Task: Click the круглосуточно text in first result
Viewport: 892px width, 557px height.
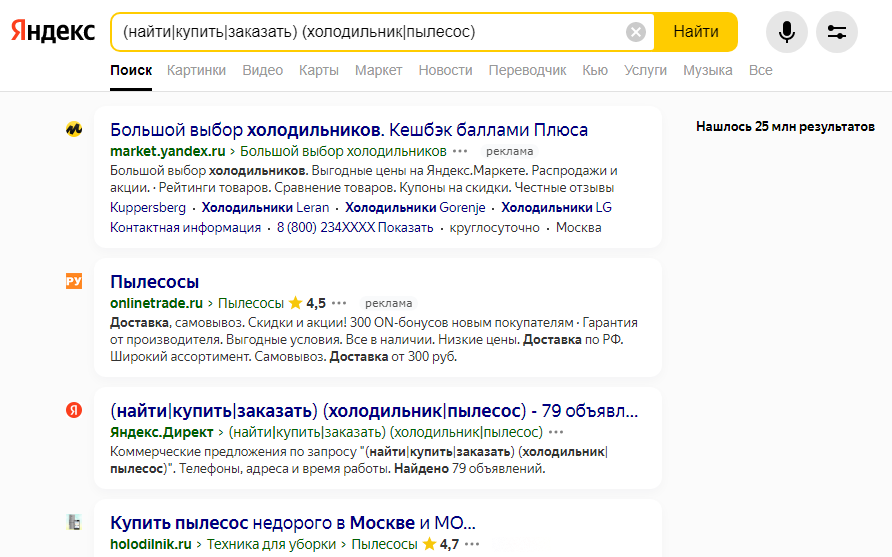Action: (x=494, y=228)
